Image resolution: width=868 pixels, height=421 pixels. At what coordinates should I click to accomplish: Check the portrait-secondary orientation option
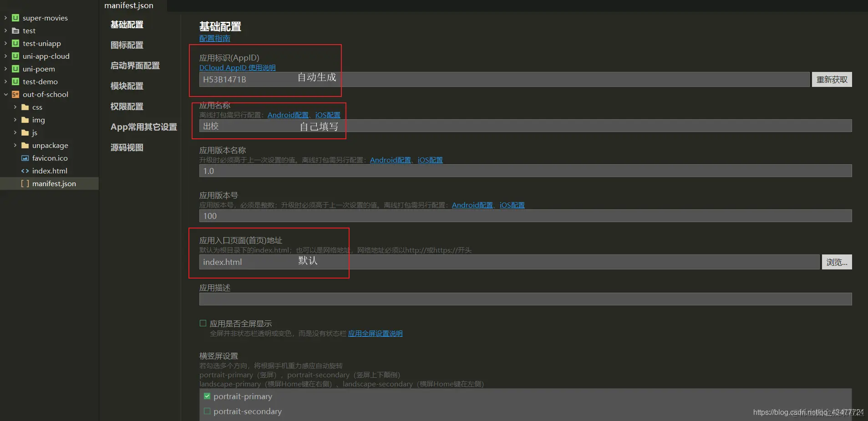pos(207,411)
